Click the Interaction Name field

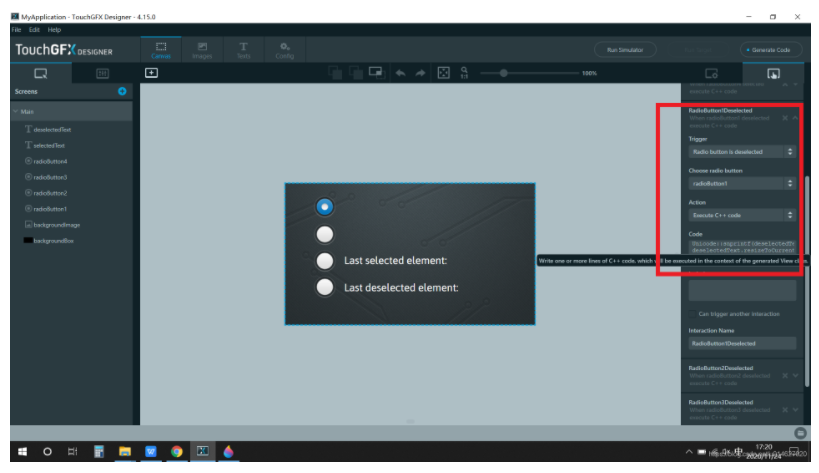pyautogui.click(x=742, y=344)
